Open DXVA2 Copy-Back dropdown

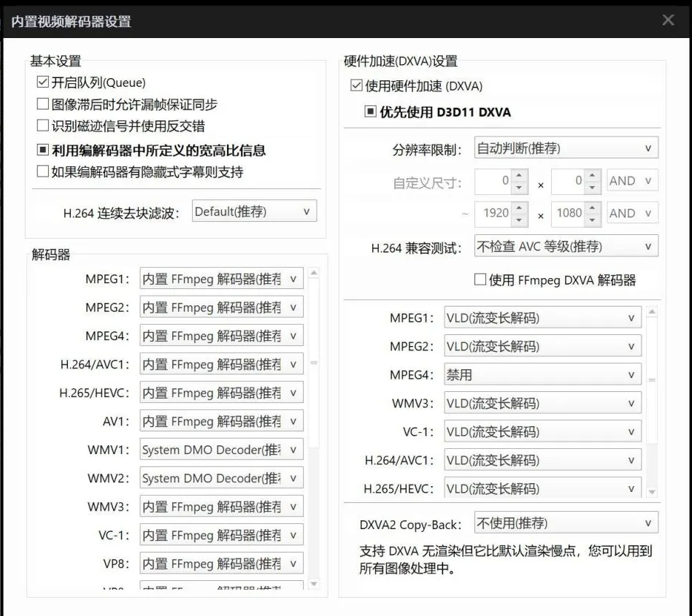566,523
